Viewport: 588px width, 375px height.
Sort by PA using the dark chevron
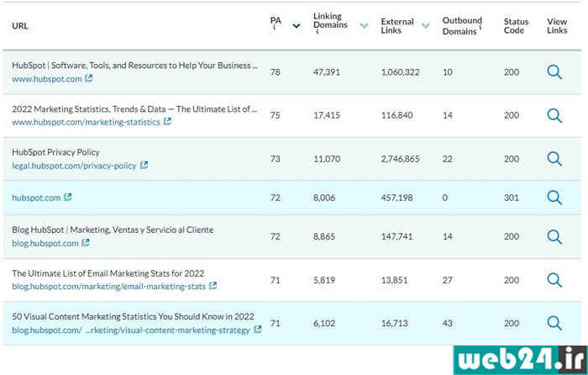297,26
